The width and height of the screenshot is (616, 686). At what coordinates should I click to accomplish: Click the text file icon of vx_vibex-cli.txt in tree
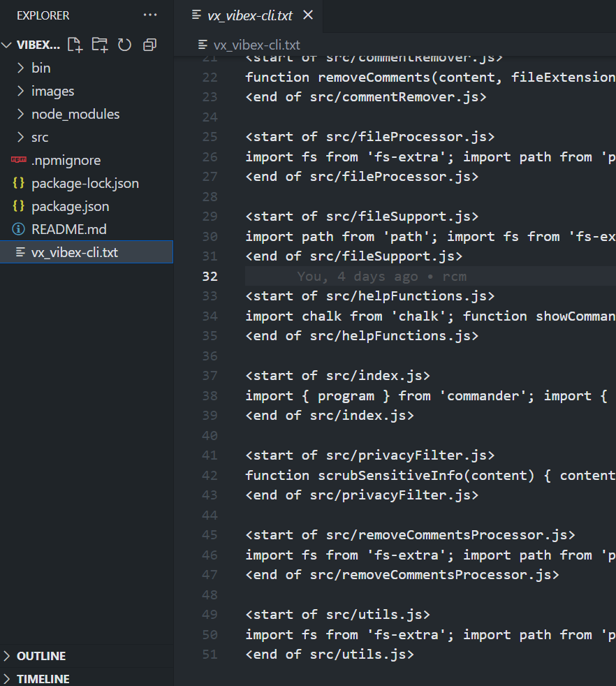(20, 252)
